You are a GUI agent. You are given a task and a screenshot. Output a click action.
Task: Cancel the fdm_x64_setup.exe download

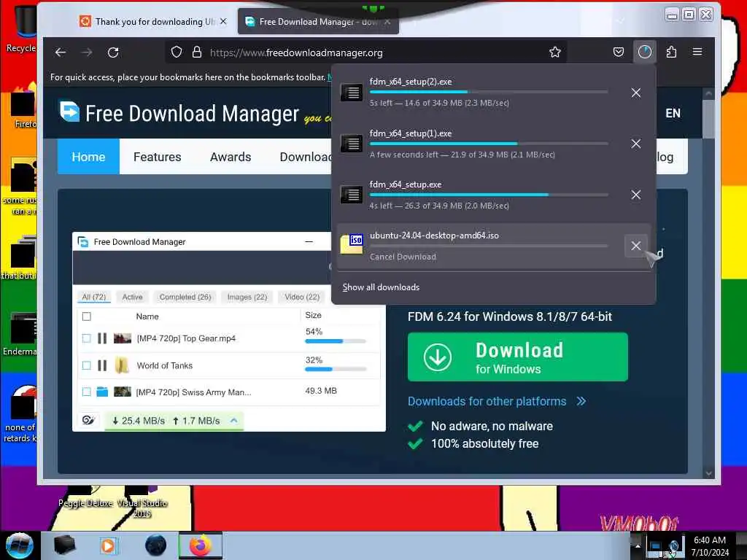click(x=636, y=195)
